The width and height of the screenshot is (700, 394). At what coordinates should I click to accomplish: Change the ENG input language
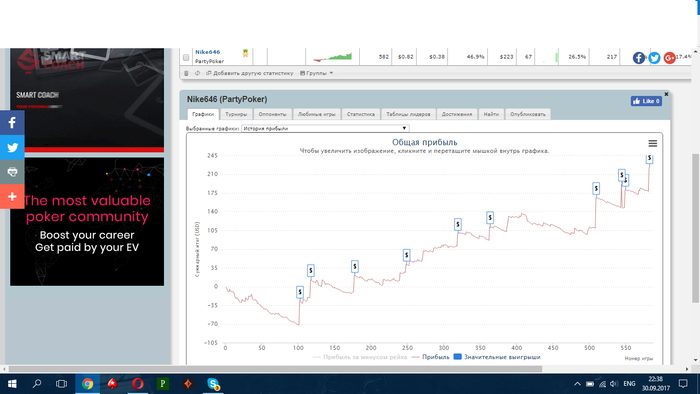(x=629, y=384)
